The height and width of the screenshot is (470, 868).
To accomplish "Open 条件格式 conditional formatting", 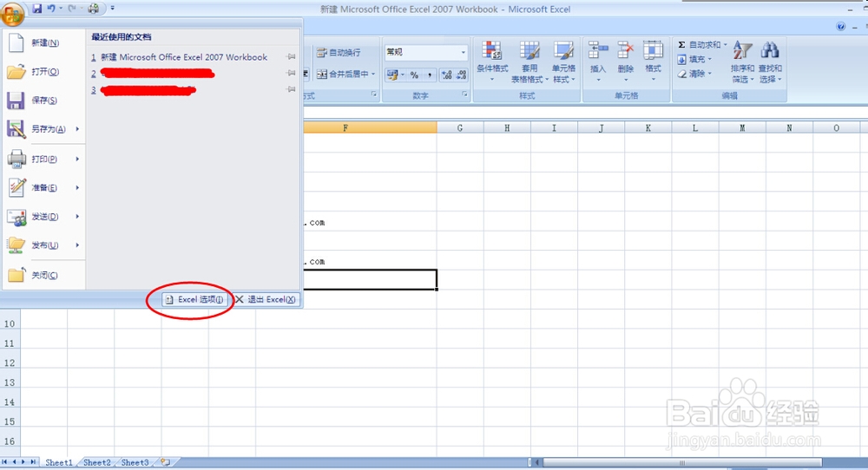I will [x=492, y=61].
